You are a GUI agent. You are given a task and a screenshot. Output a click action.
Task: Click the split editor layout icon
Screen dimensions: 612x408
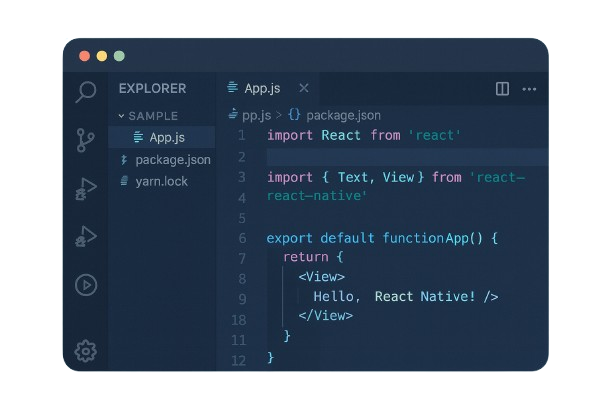tap(502, 89)
